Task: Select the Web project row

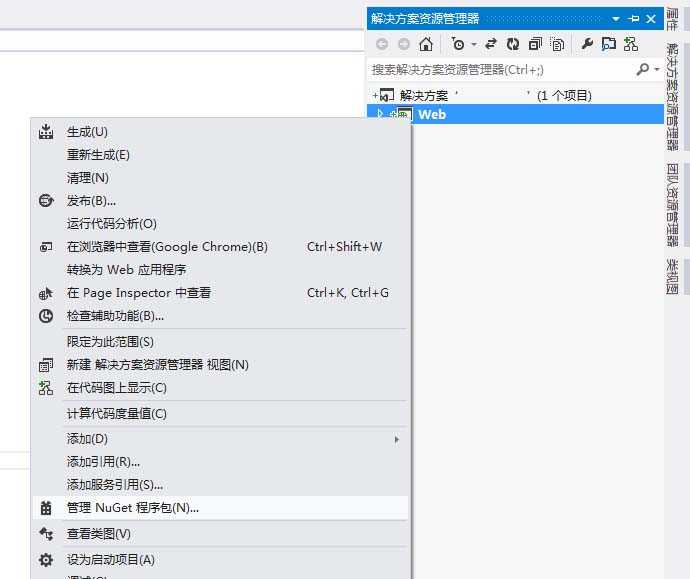Action: coord(515,114)
